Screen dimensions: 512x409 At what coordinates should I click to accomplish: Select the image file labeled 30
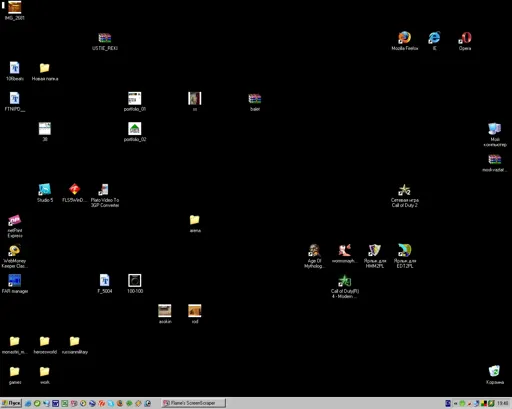[x=45, y=129]
